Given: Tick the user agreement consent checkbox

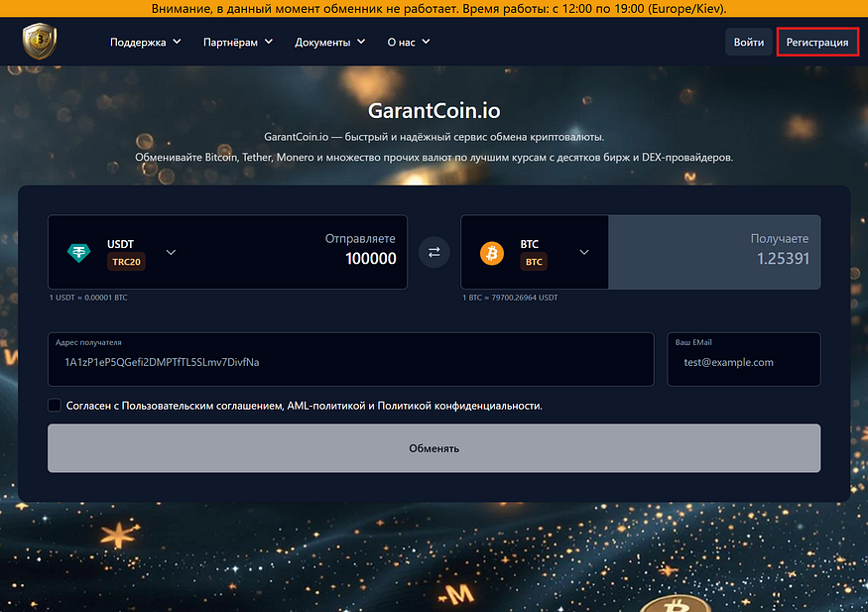Looking at the screenshot, I should click(x=55, y=405).
